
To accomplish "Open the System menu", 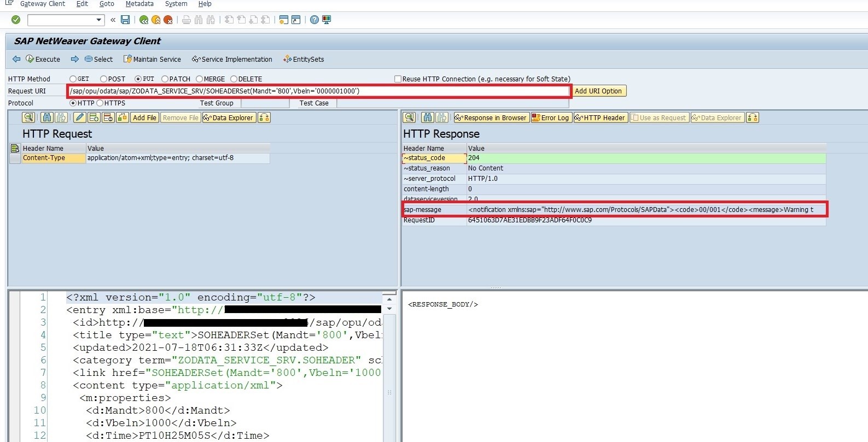I will point(176,4).
